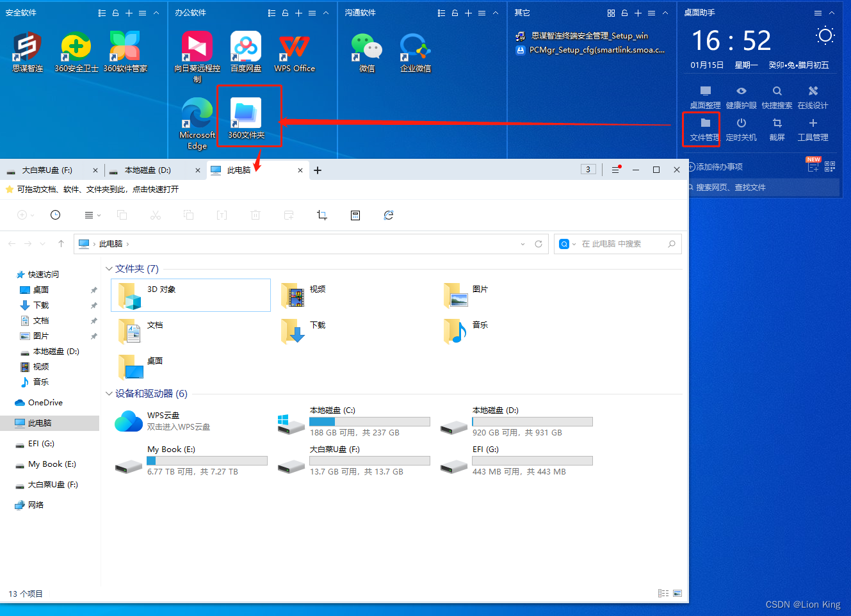851x616 pixels.
Task: Launch 向日葵远程控制 shortcut
Action: click(x=197, y=56)
